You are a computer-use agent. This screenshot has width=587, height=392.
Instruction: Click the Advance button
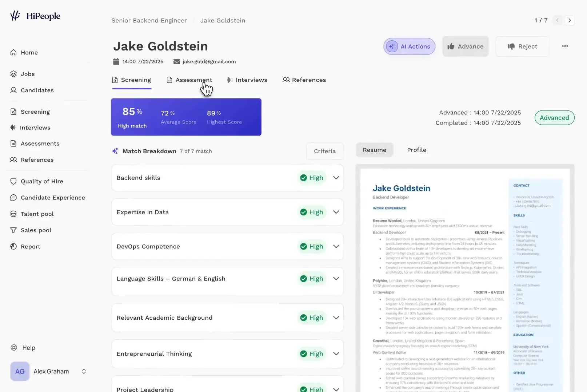point(465,46)
